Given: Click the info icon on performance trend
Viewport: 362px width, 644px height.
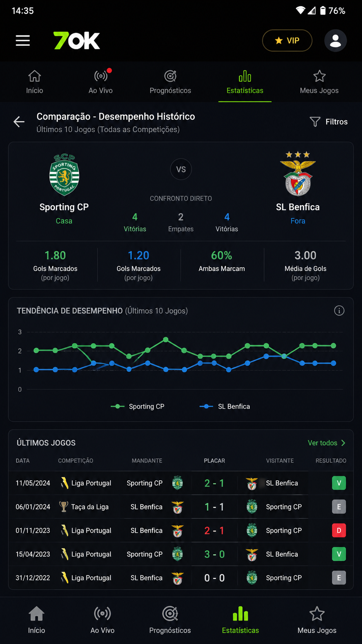Looking at the screenshot, I should pos(339,310).
